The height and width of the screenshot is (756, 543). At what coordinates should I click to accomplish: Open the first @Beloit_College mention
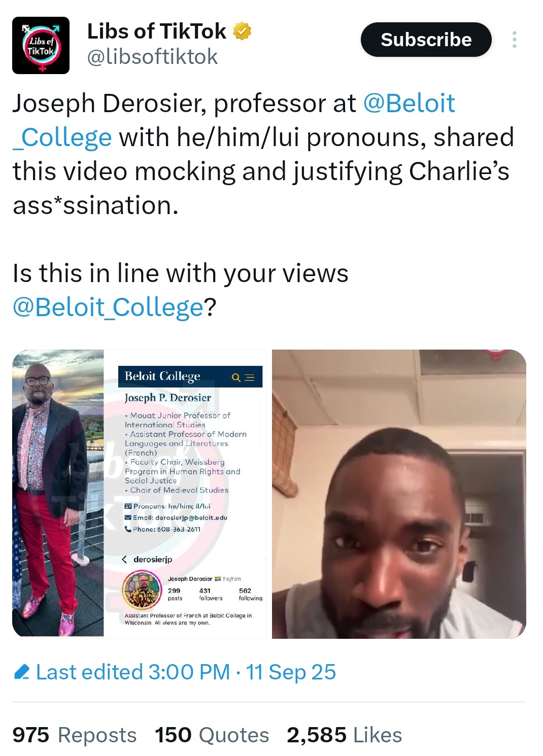(x=233, y=120)
